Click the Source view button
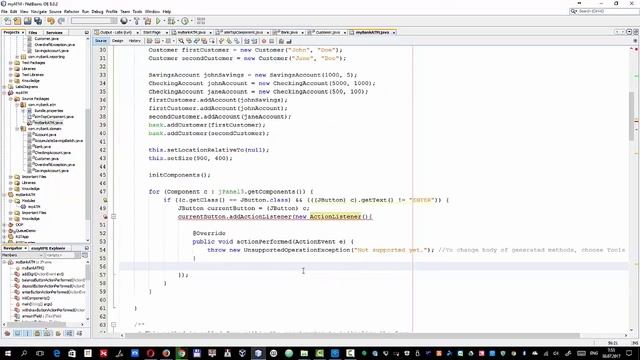Screen dimensions: 640x360 [x=100, y=41]
